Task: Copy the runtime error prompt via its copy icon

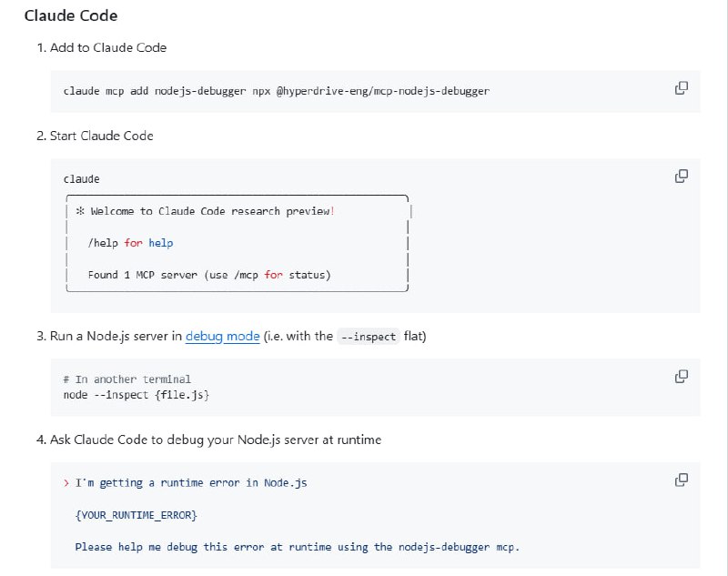Action: 681,479
